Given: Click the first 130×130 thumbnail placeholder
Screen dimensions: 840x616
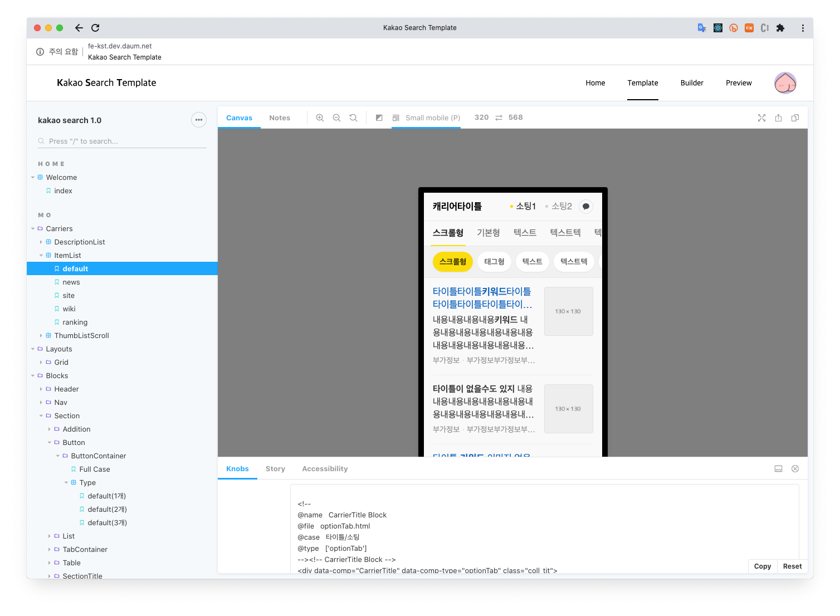Looking at the screenshot, I should coord(568,311).
